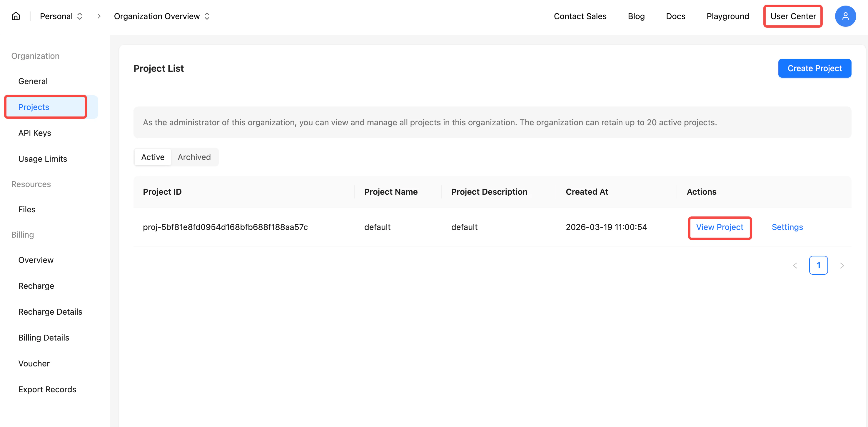
Task: Click the home icon in header
Action: 16,16
